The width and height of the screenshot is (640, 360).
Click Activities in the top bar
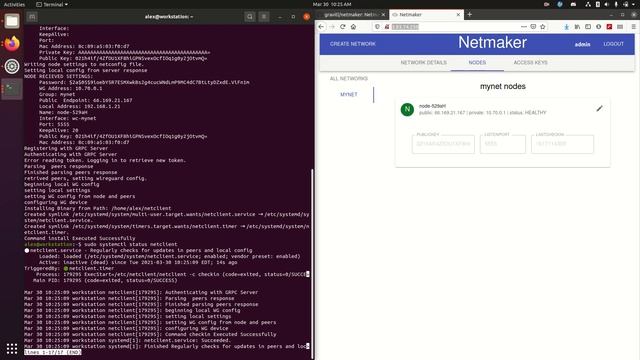14,4
